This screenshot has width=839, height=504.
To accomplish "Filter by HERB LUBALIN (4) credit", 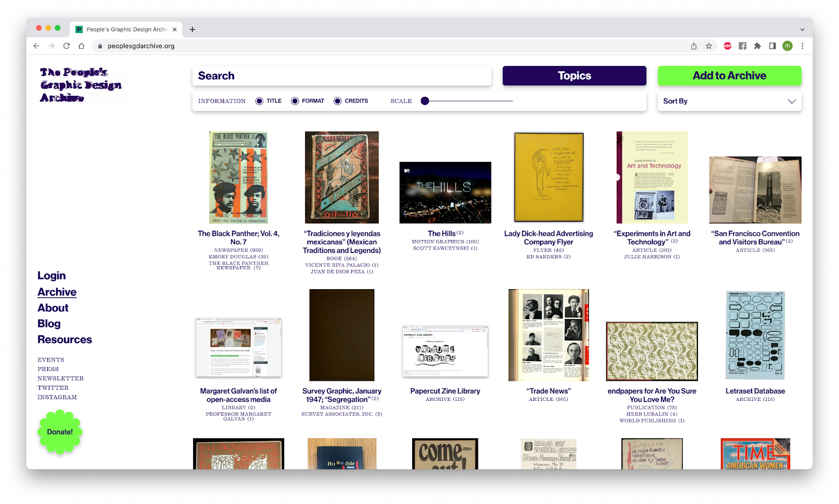I will coord(652,414).
